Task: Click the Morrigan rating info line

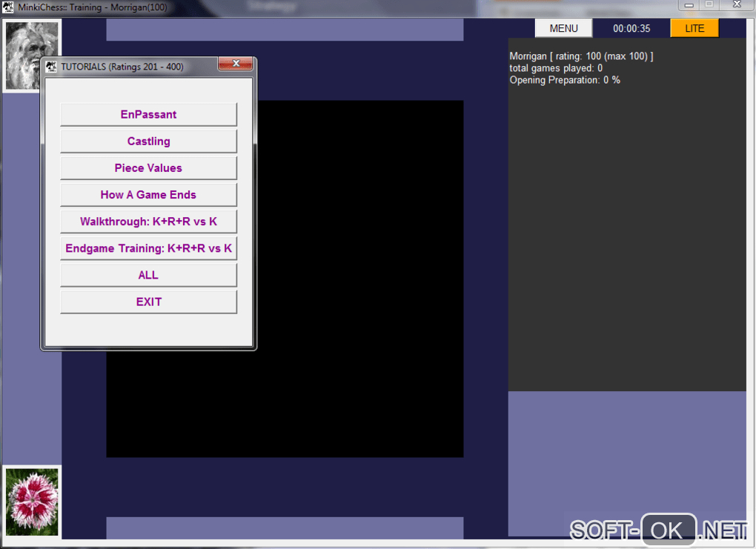Action: tap(581, 56)
